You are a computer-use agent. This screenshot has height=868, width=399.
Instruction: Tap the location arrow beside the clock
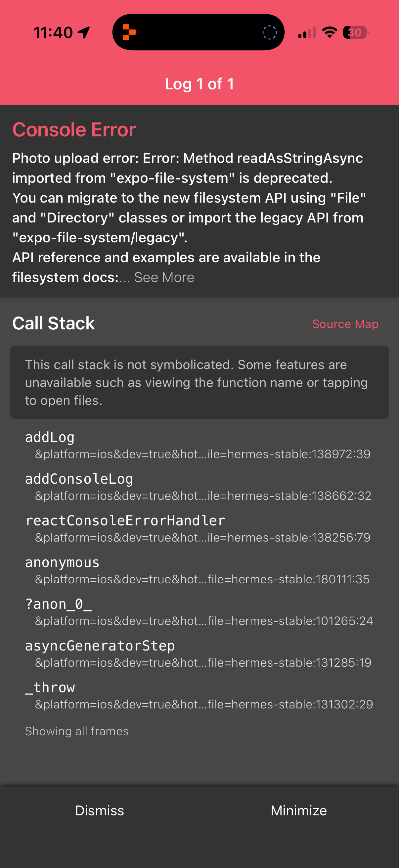pos(83,32)
